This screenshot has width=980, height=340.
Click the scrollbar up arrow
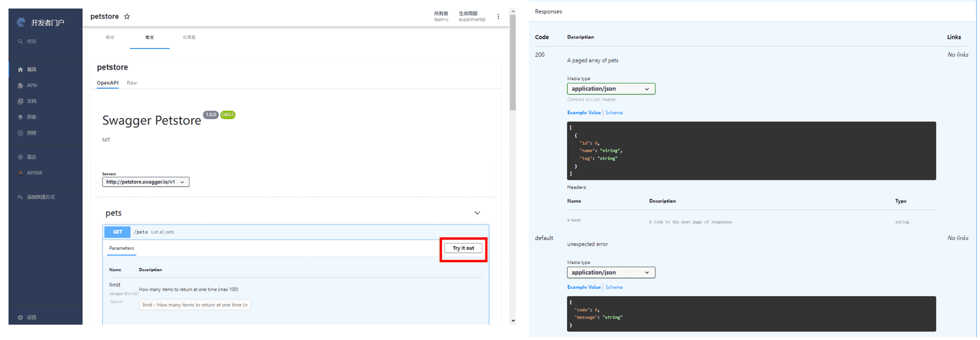pyautogui.click(x=512, y=11)
